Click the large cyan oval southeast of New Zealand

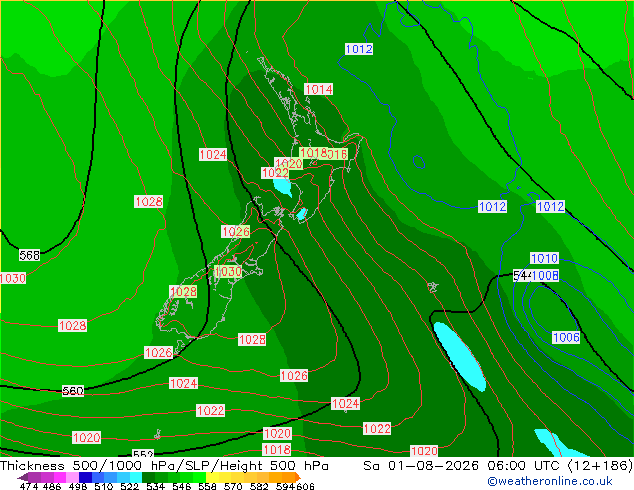460,357
